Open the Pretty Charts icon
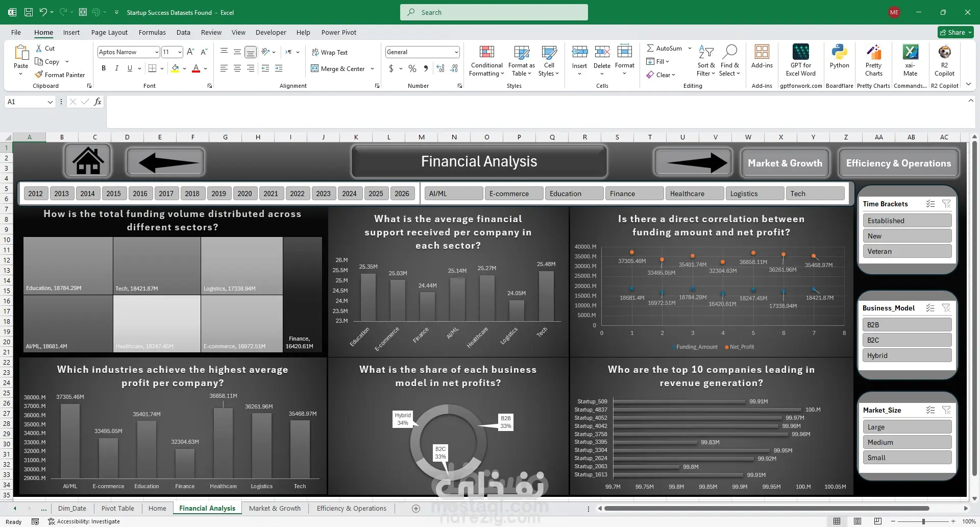 873,52
